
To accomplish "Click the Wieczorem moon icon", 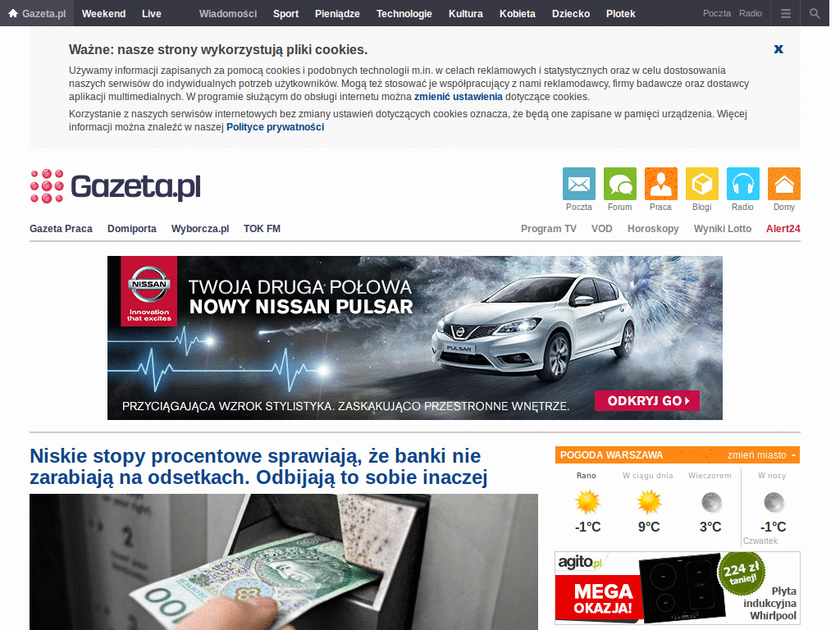I will click(711, 503).
